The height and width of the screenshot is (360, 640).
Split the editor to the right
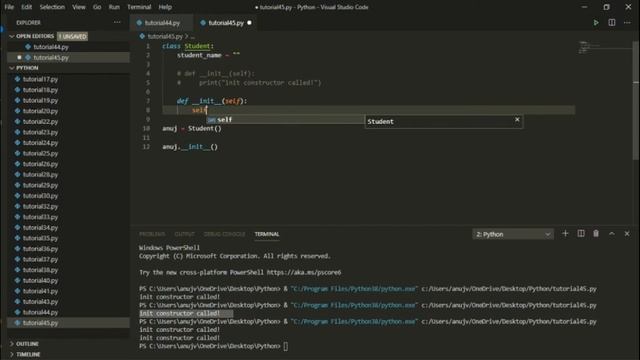coord(611,23)
